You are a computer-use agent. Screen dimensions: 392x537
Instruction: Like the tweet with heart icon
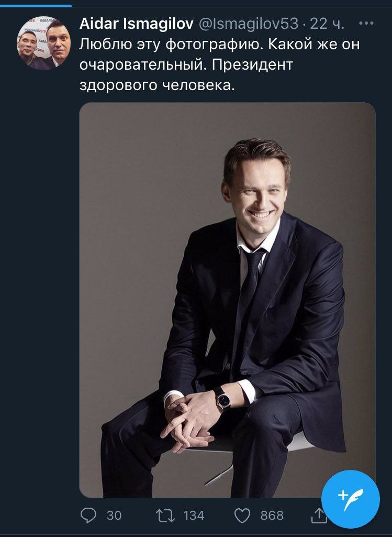pos(242,516)
